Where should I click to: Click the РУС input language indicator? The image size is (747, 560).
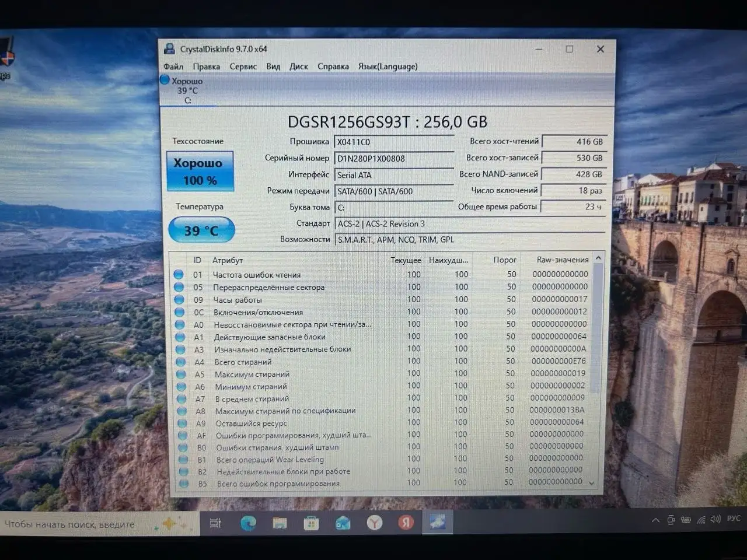[x=734, y=519]
